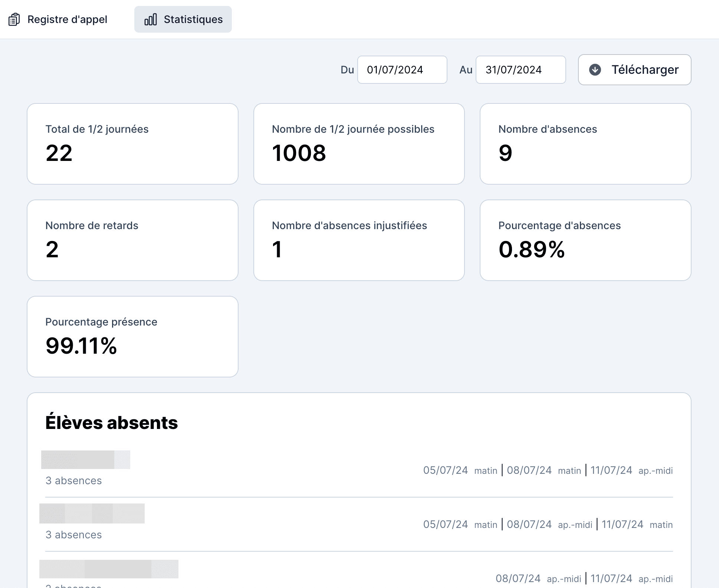Select the Nombre d'absences label

pos(548,129)
